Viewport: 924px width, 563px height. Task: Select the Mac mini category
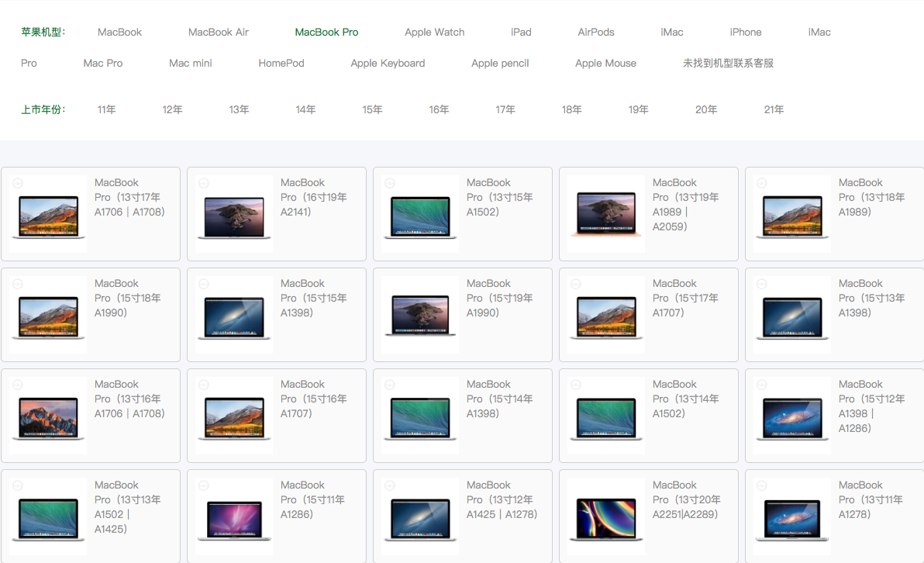(x=191, y=63)
